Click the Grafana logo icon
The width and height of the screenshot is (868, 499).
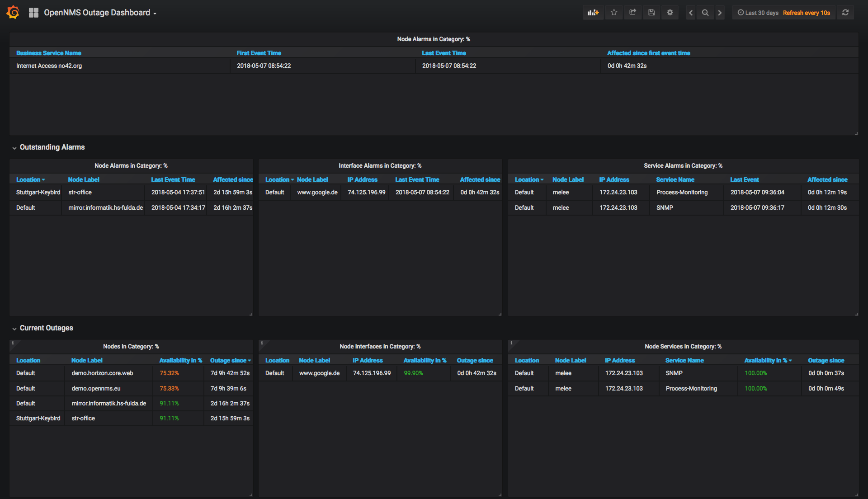[x=13, y=12]
